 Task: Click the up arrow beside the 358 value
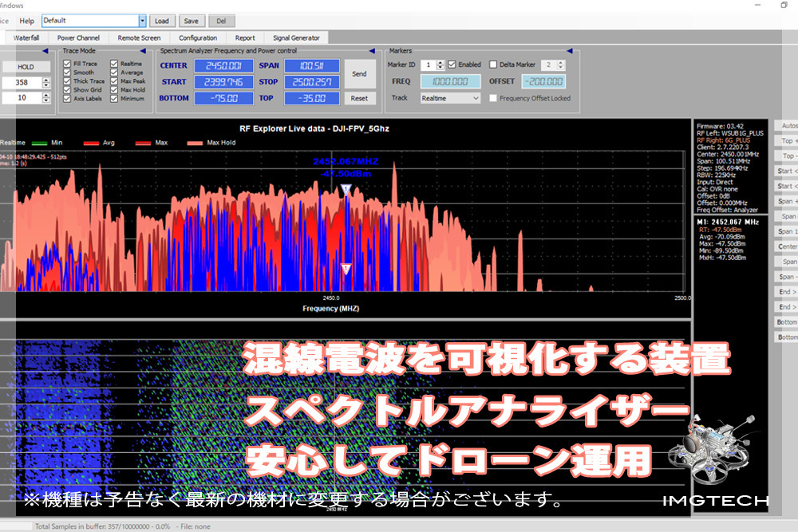45,79
